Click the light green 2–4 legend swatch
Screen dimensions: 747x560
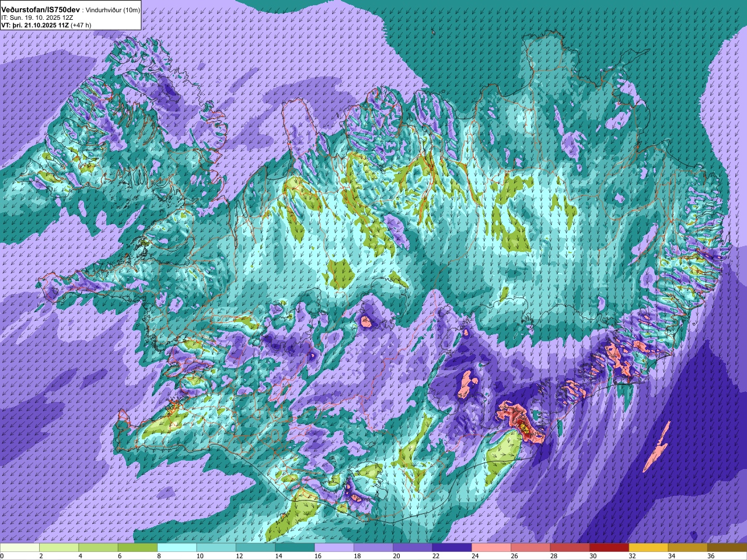tap(59, 548)
